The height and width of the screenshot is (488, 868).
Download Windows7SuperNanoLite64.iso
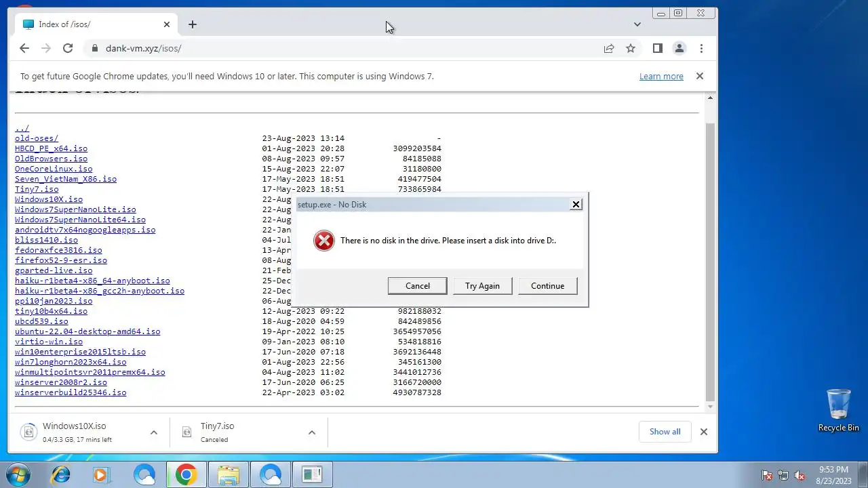tap(80, 220)
